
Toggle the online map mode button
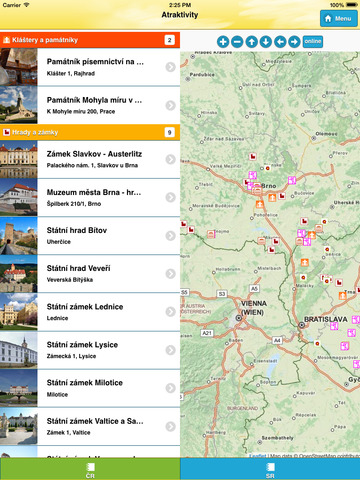click(x=313, y=42)
